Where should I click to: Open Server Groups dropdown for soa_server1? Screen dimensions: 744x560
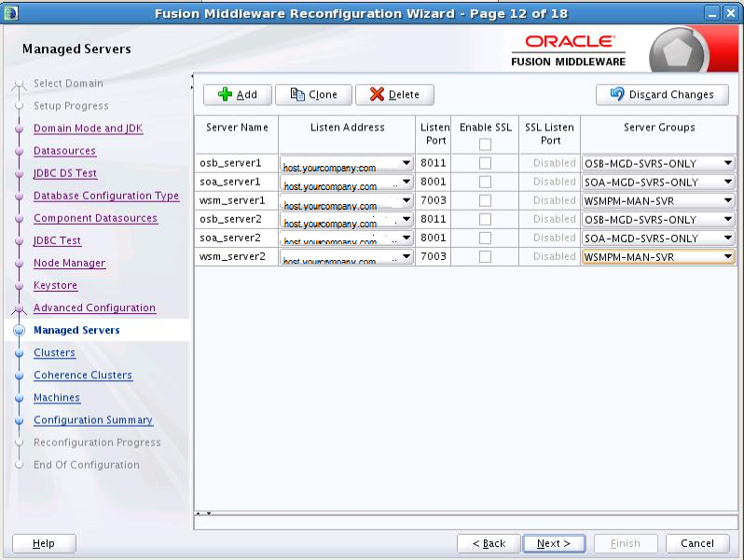[728, 182]
